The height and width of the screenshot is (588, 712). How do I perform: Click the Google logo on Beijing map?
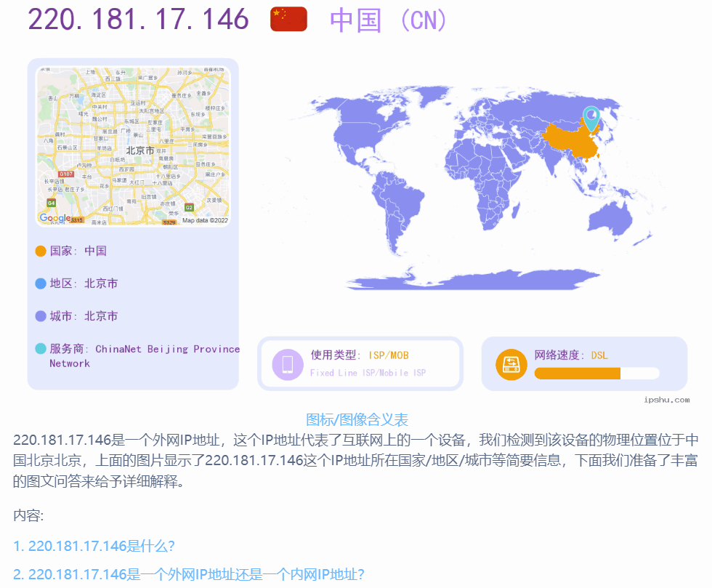[x=54, y=218]
